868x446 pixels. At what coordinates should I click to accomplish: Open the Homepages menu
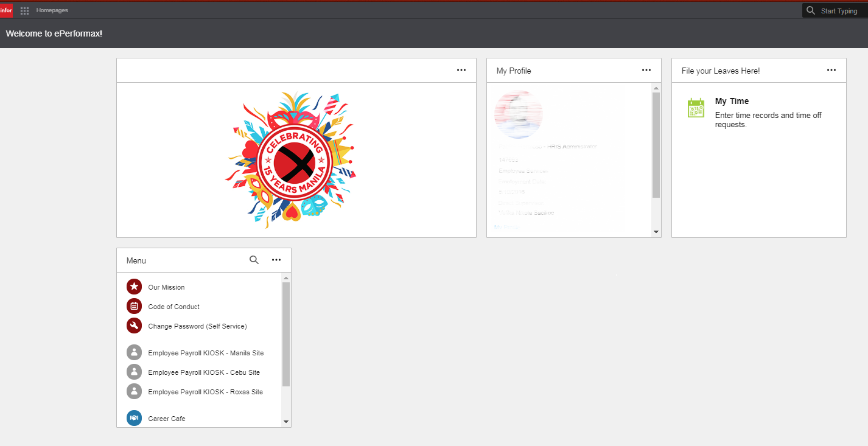[x=52, y=10]
